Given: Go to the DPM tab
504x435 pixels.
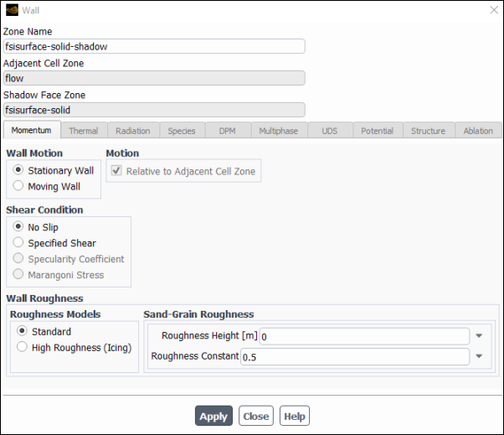Looking at the screenshot, I should (x=227, y=131).
